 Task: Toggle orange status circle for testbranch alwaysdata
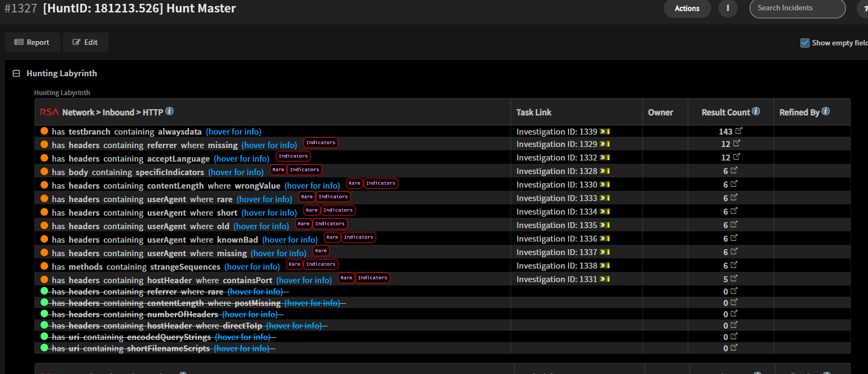point(44,131)
